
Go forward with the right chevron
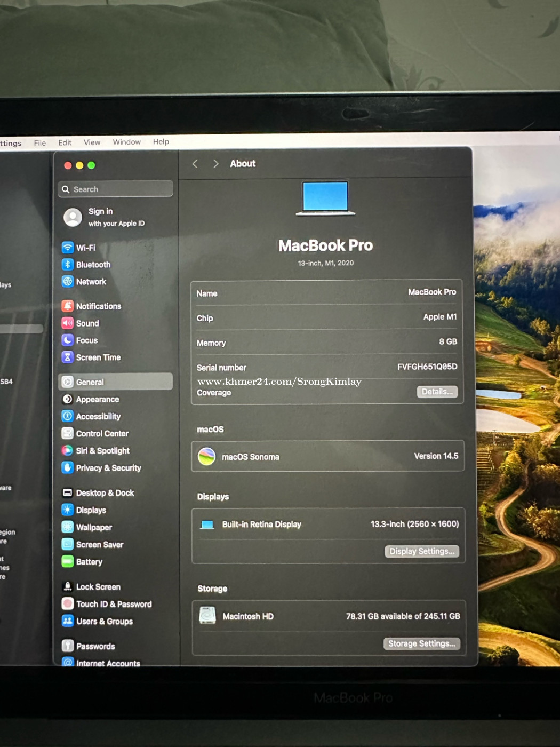tap(216, 164)
